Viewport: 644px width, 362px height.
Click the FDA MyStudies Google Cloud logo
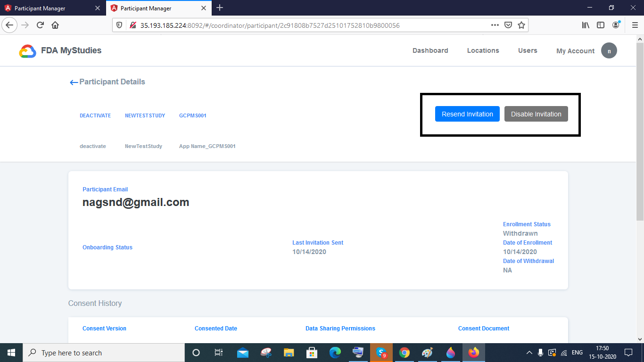pyautogui.click(x=27, y=50)
